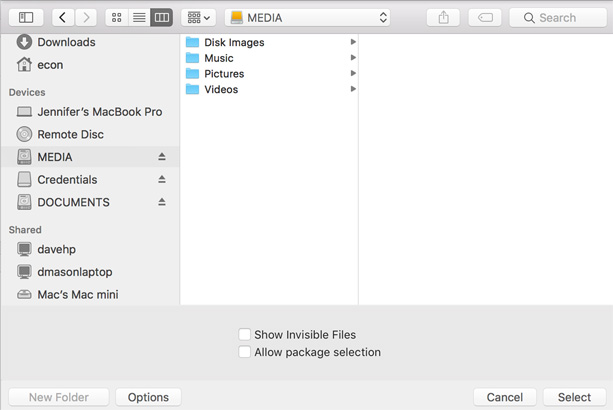Select Jennifer's MacBook Pro device
The image size is (613, 410).
90,112
